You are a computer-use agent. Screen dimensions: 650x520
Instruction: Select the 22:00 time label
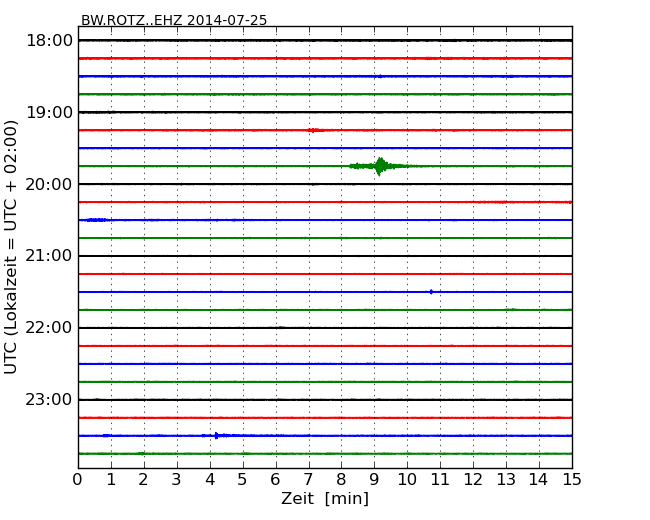49,328
